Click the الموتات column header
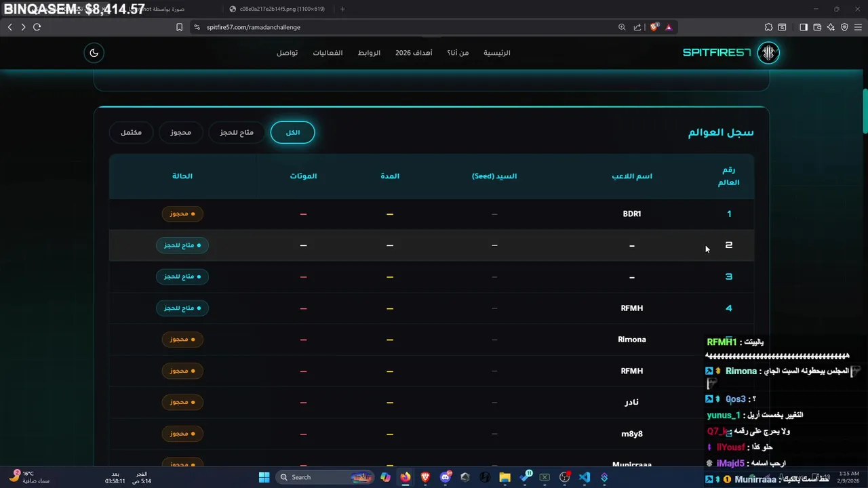 click(303, 176)
